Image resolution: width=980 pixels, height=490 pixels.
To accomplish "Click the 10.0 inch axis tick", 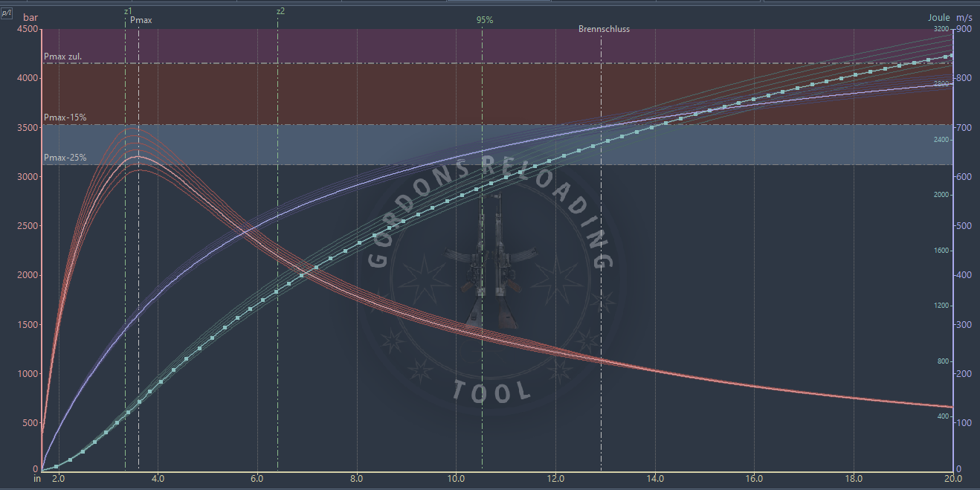I will [x=456, y=479].
